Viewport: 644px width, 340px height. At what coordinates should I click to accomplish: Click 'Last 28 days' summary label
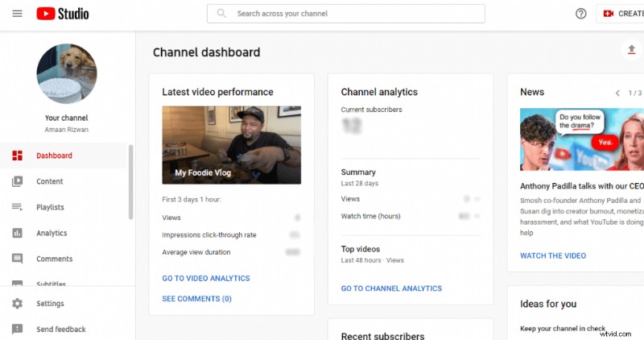359,184
